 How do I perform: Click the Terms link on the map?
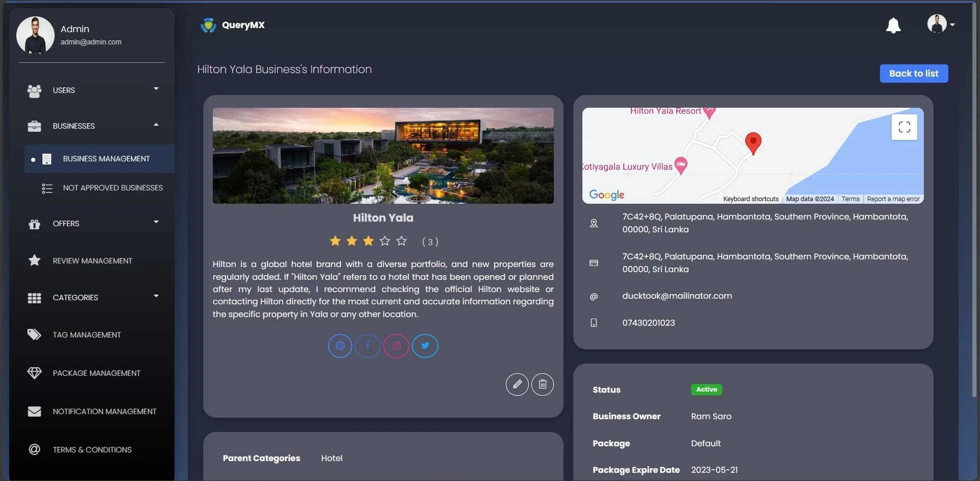click(850, 199)
